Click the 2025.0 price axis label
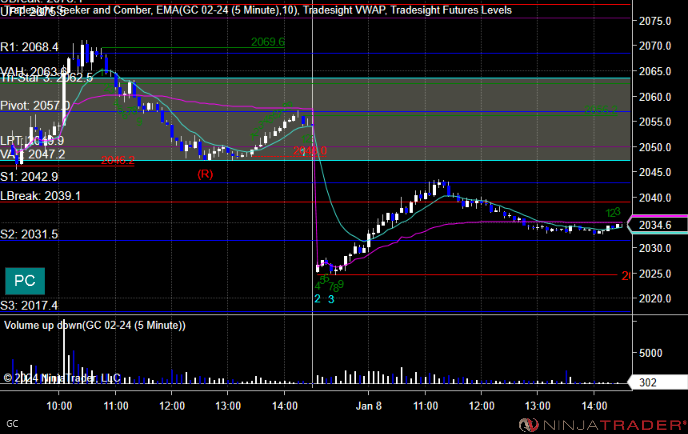688x434 pixels. pos(655,274)
